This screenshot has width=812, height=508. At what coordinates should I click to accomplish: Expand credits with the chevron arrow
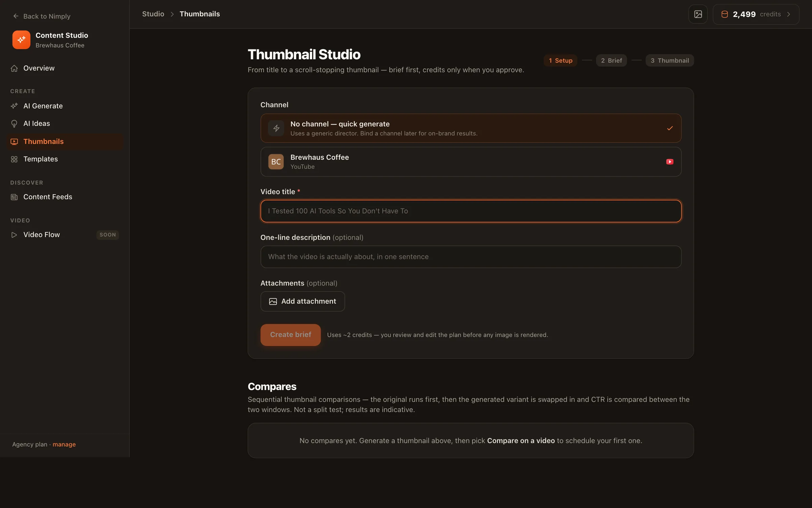tap(789, 14)
